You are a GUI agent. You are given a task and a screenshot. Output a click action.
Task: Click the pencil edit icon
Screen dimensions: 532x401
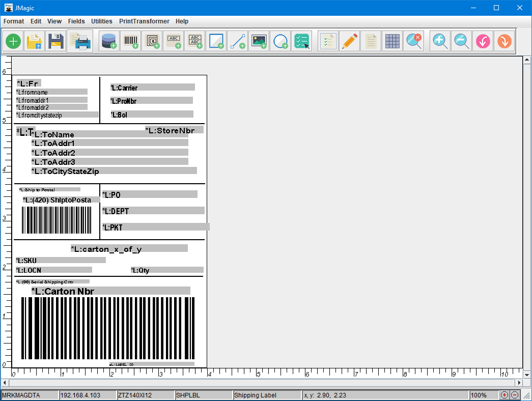pyautogui.click(x=349, y=41)
